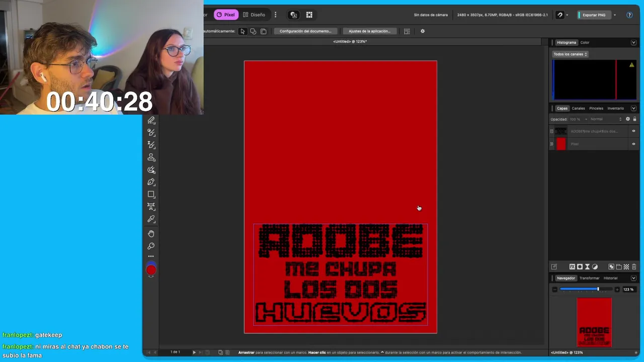Switch to the Color panel tab
This screenshot has height=362, width=644.
click(585, 43)
